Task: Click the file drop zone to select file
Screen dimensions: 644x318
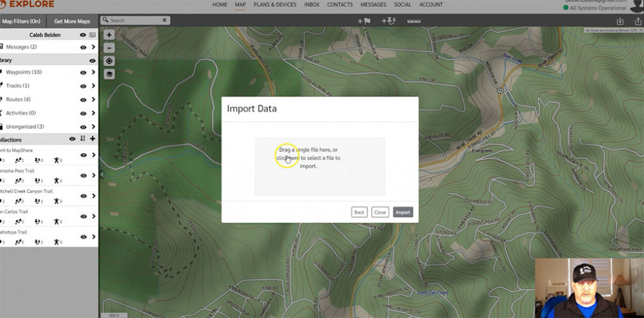Action: point(320,166)
